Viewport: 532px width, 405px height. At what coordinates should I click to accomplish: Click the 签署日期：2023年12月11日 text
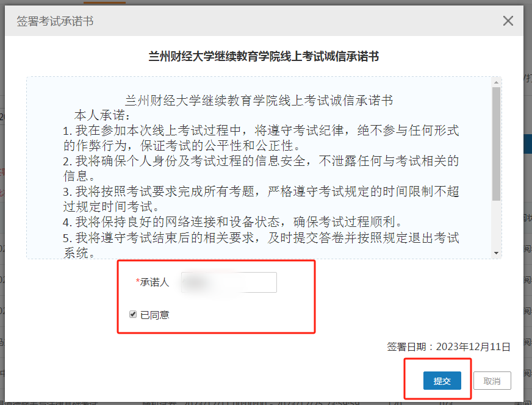(448, 346)
